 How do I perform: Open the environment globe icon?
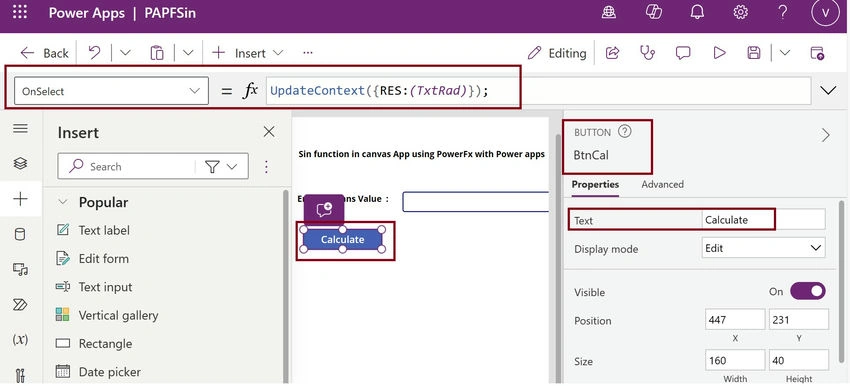coord(609,12)
